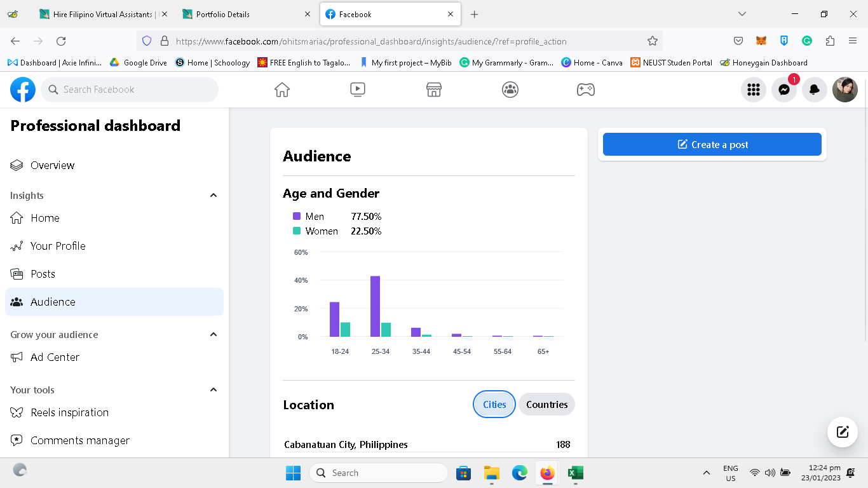Switch to the Portfolio Details browser tab
868x488 pixels.
(246, 14)
